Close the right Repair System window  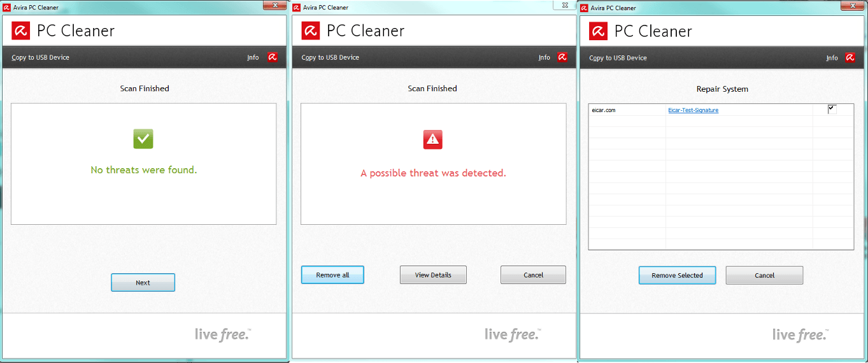tap(852, 4)
